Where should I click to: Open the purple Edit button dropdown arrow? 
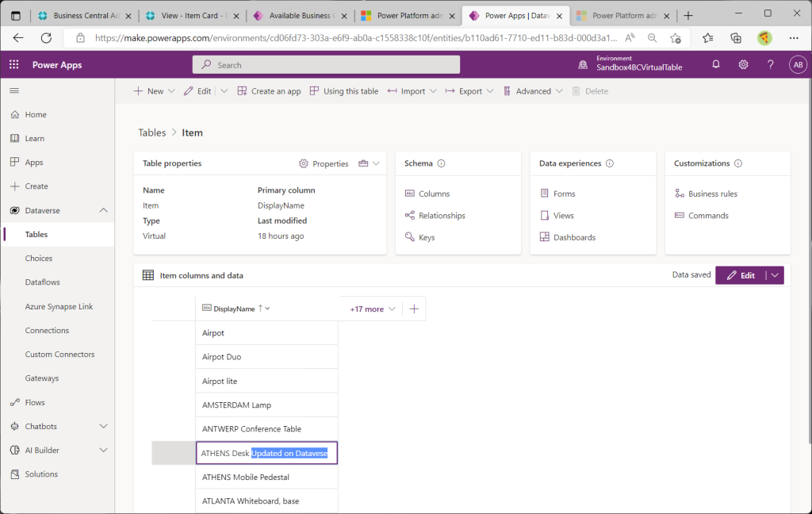pos(776,275)
